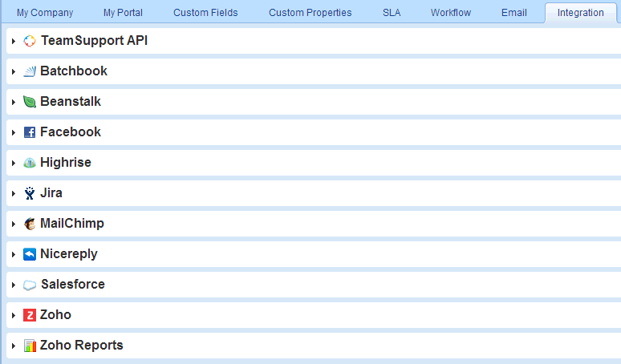Image resolution: width=621 pixels, height=364 pixels.
Task: Expand the Facebook section arrow
Action: pos(14,132)
